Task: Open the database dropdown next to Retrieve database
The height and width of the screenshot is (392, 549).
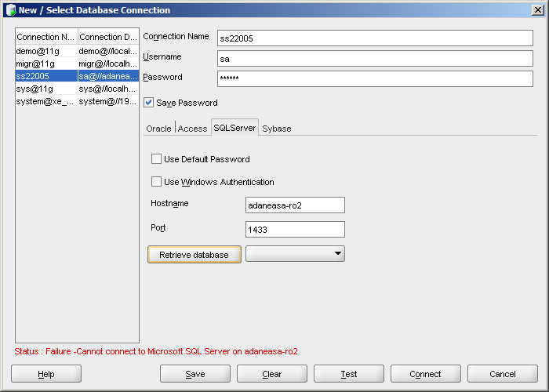Action: [x=295, y=254]
